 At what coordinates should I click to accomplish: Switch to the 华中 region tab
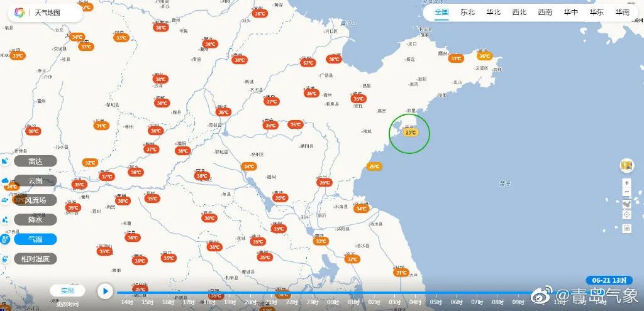click(571, 13)
